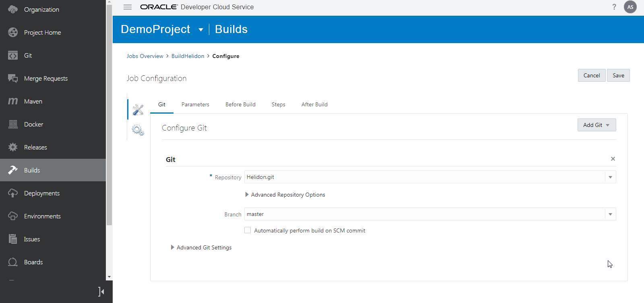644x303 pixels.
Task: Open Releases via its gear icon
Action: [x=13, y=147]
